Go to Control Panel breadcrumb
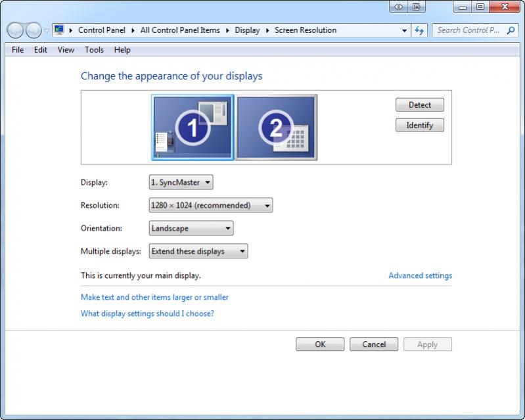 [102, 30]
